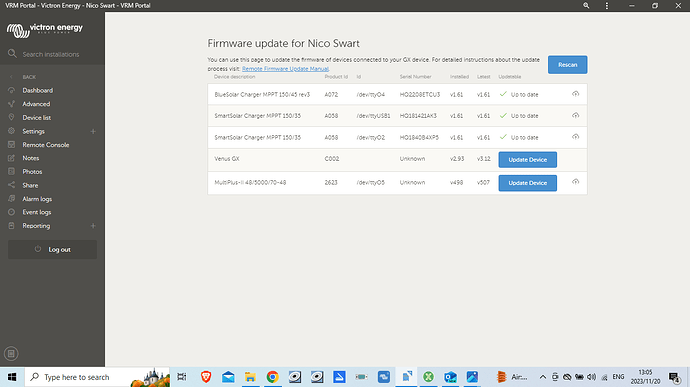Open the Victron Energy logo home link
Image resolution: width=690 pixels, height=387 pixels.
click(x=44, y=30)
